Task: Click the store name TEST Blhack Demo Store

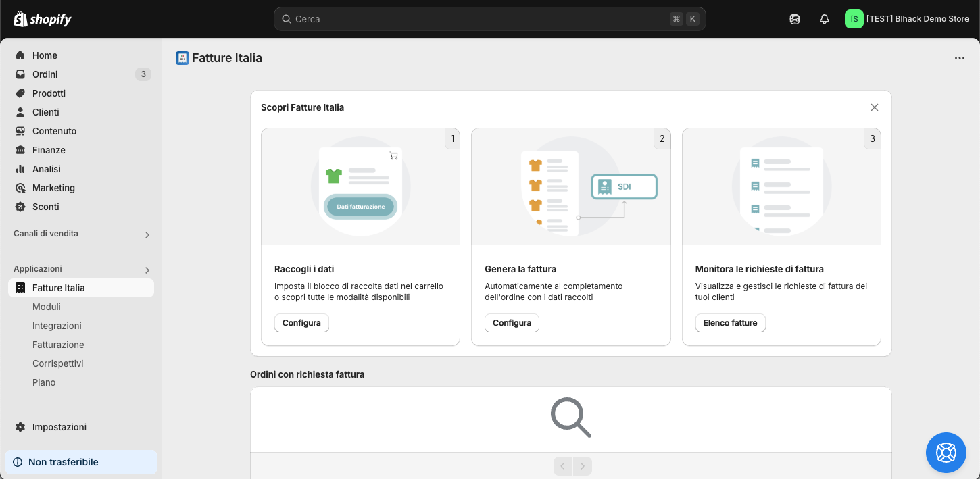Action: [x=918, y=19]
